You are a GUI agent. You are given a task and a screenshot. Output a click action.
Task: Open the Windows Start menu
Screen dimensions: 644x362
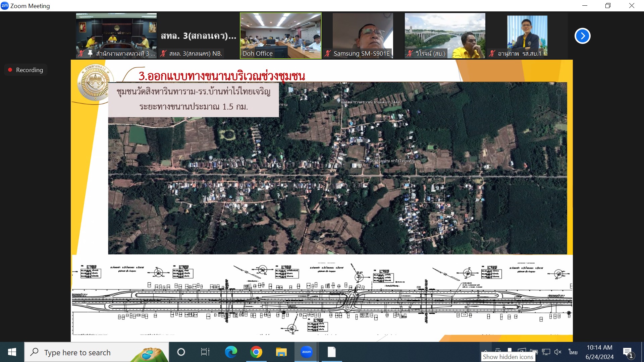[x=12, y=352]
